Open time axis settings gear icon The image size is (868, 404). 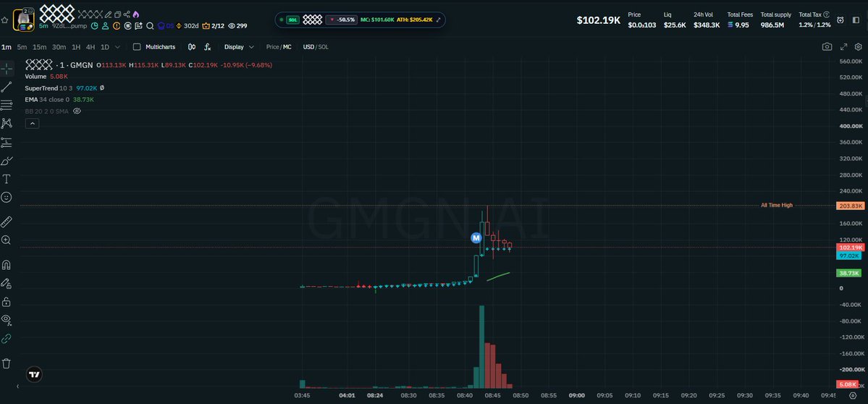click(852, 396)
